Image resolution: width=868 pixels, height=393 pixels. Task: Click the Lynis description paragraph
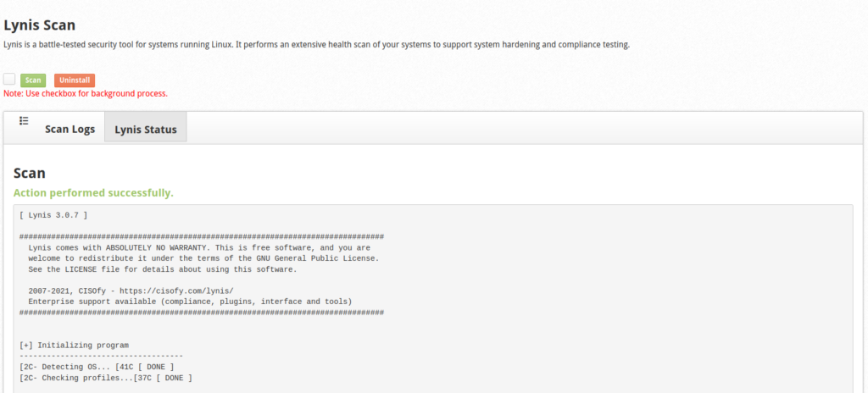316,44
